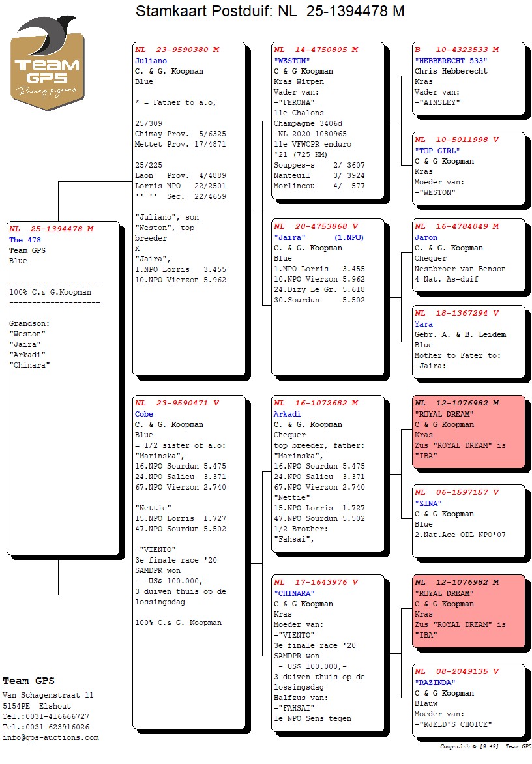Image resolution: width=532 pixels, height=764 pixels.
Task: Click the "ZINA" pigeon name
Action: pos(430,503)
